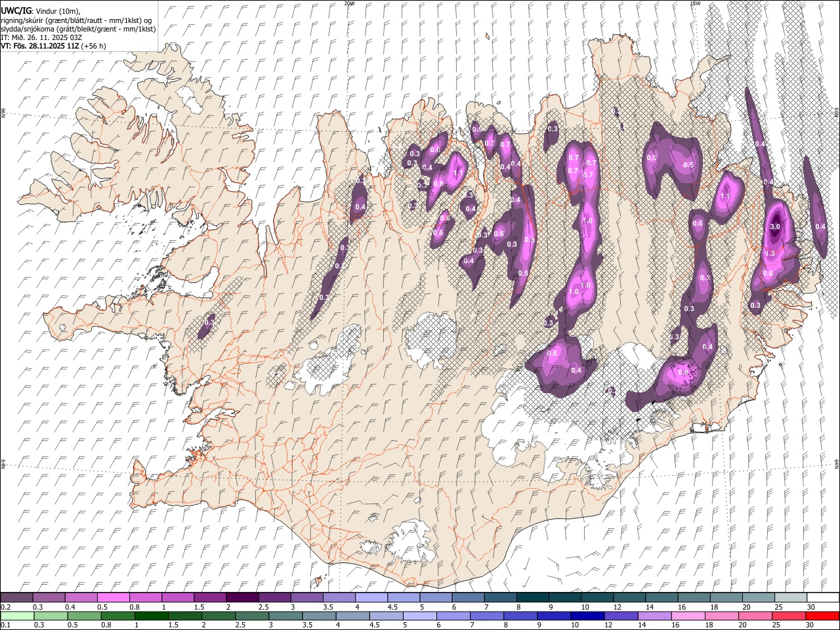The image size is (840, 630).
Task: Click the 1.5 swatch in the purple legend row
Action: (x=210, y=597)
